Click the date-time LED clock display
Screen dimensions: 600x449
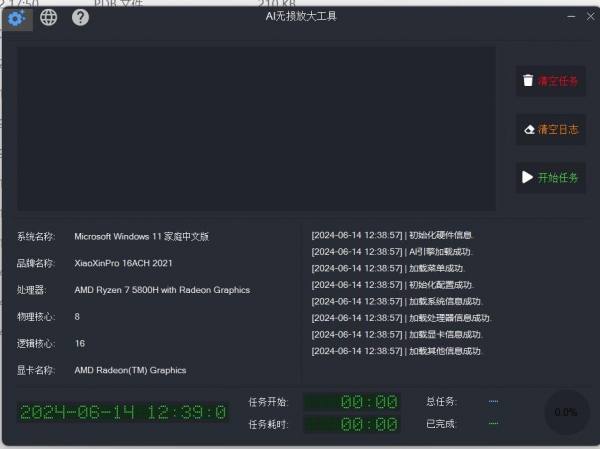[123, 412]
